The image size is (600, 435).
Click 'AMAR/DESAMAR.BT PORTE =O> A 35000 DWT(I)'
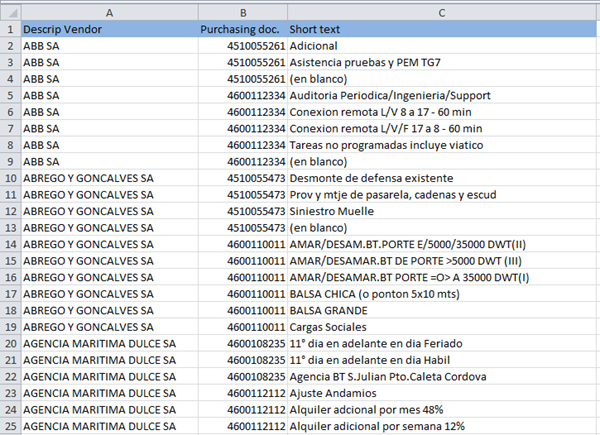[442, 277]
